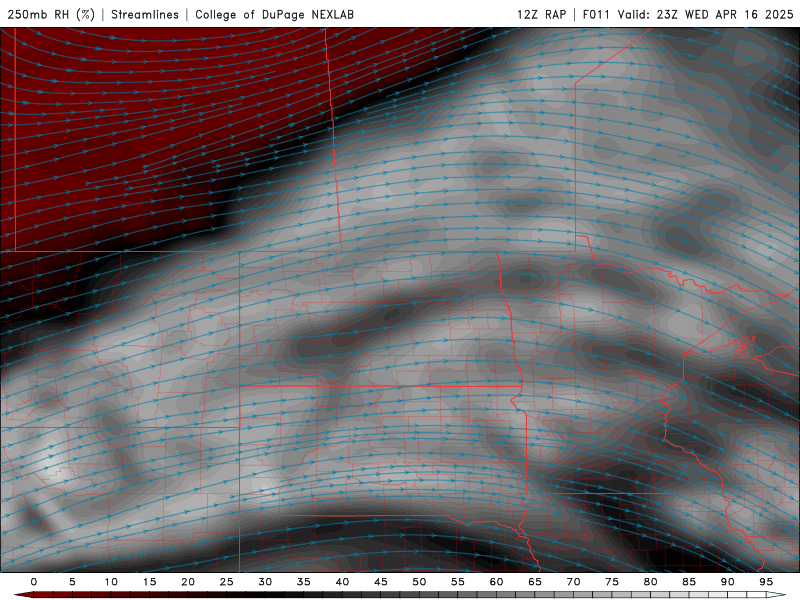Click the "25" value on the color scale
800x600 pixels.
tap(227, 582)
